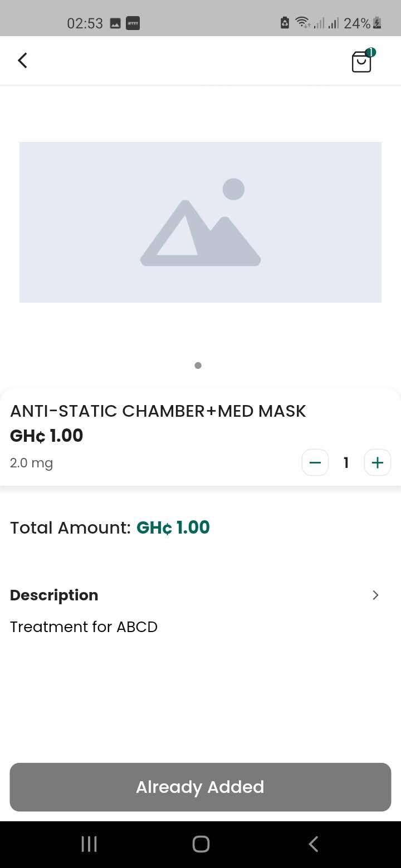Tap the Android home button
Image resolution: width=401 pixels, height=868 pixels.
(x=200, y=844)
